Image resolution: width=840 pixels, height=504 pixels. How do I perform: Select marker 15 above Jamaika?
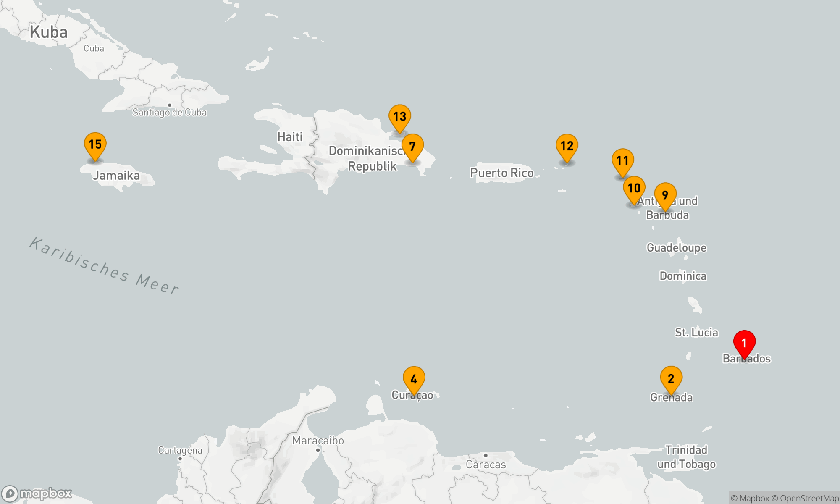pos(95,144)
